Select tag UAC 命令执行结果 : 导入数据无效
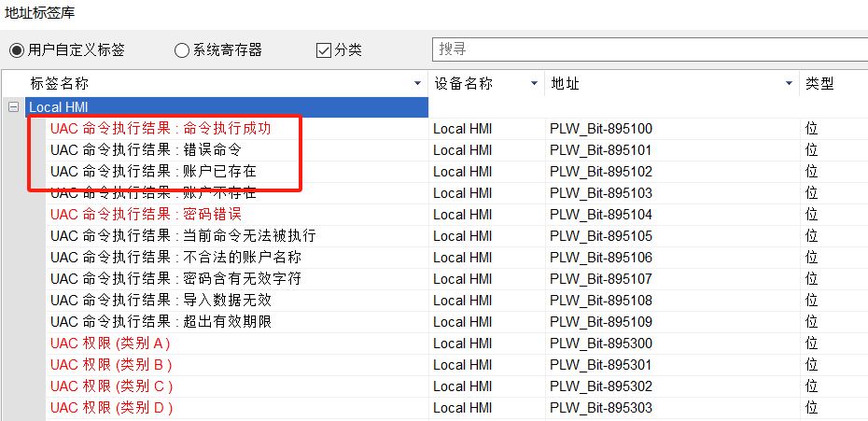The width and height of the screenshot is (868, 421). point(161,301)
